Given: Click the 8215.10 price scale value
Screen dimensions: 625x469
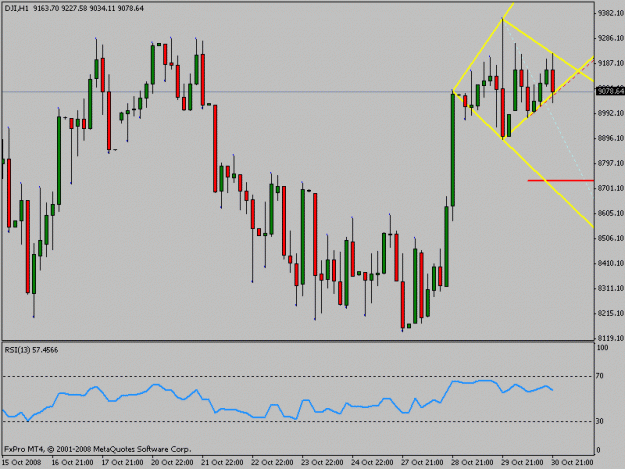Looking at the screenshot, I should coord(610,313).
